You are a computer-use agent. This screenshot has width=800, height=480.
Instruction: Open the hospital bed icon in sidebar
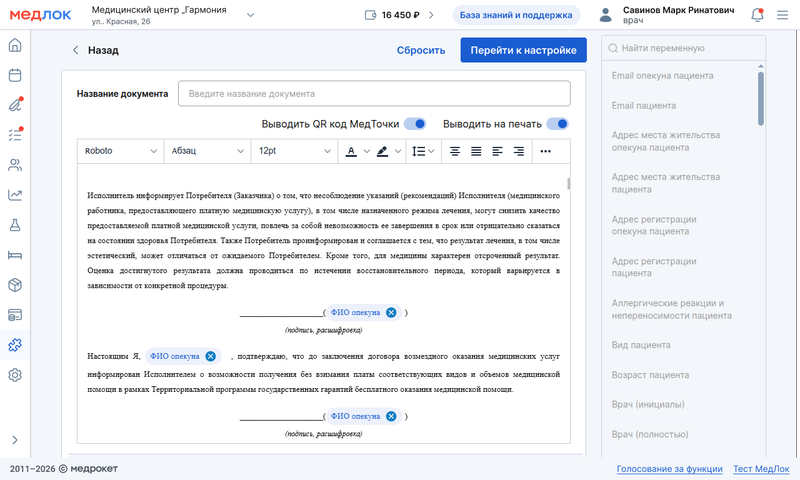coord(15,255)
